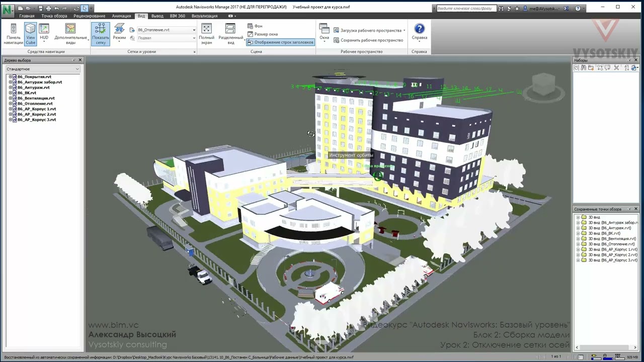This screenshot has height=362, width=644.
Task: Expand B6_Покрытия.rvt in selection tree
Action: pos(10,77)
